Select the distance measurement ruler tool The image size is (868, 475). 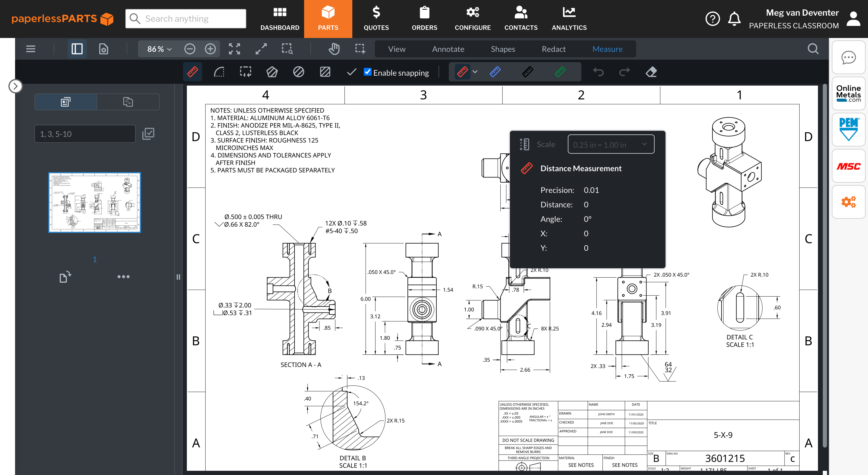tap(192, 72)
